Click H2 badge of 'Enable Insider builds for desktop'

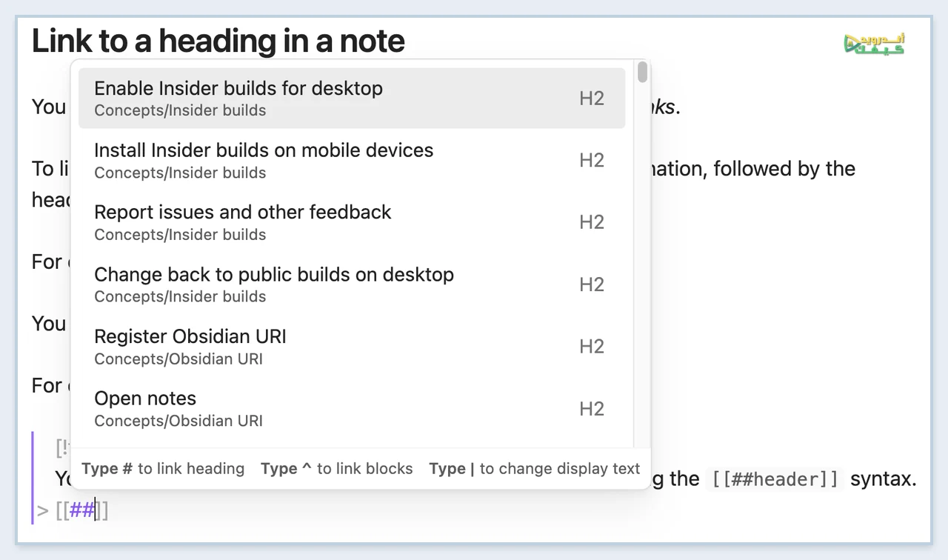click(592, 99)
